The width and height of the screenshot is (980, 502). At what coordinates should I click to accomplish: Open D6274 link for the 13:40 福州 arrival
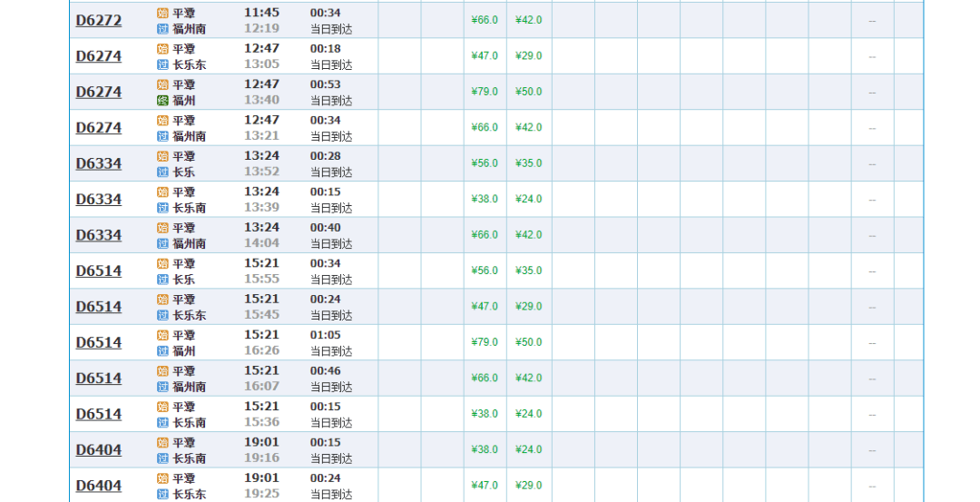[x=98, y=92]
